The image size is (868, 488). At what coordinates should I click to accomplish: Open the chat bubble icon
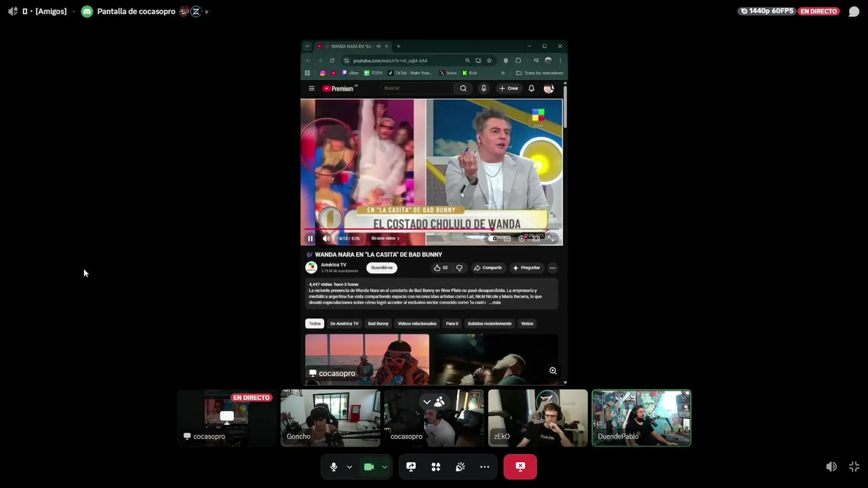[854, 12]
